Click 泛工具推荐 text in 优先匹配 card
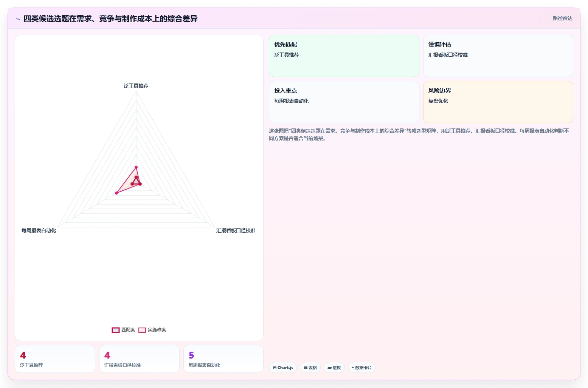 [x=286, y=55]
